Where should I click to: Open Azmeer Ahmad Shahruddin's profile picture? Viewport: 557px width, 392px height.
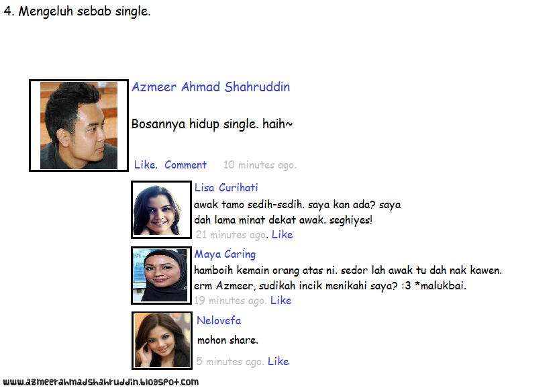[x=79, y=126]
